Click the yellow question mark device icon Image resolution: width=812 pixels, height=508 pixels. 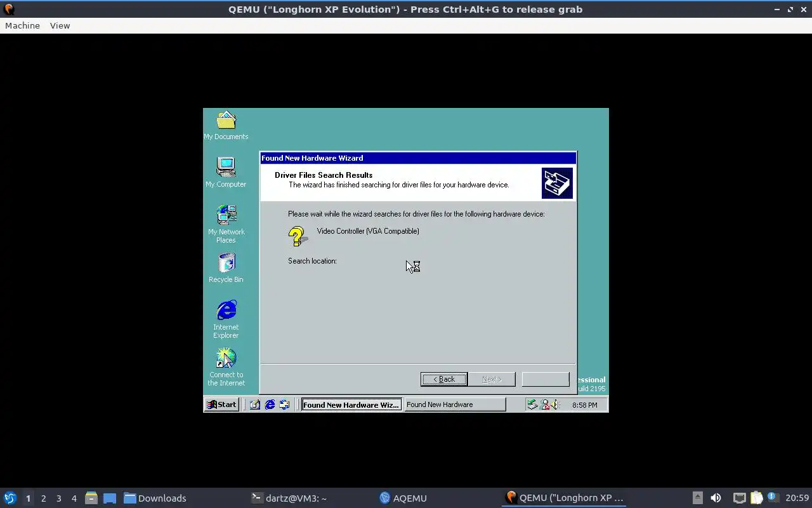[298, 236]
